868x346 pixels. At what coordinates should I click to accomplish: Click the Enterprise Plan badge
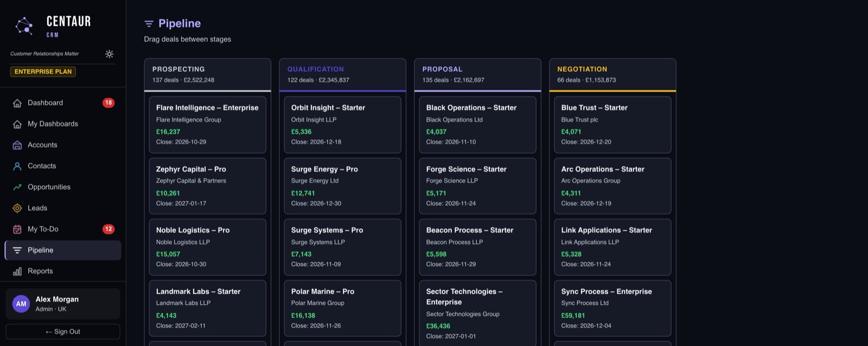pos(43,72)
